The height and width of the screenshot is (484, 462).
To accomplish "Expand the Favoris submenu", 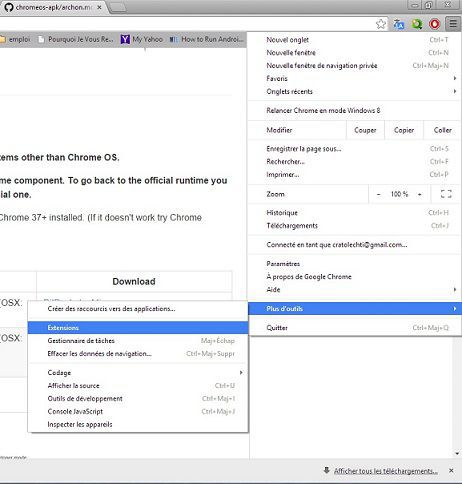I will 355,79.
